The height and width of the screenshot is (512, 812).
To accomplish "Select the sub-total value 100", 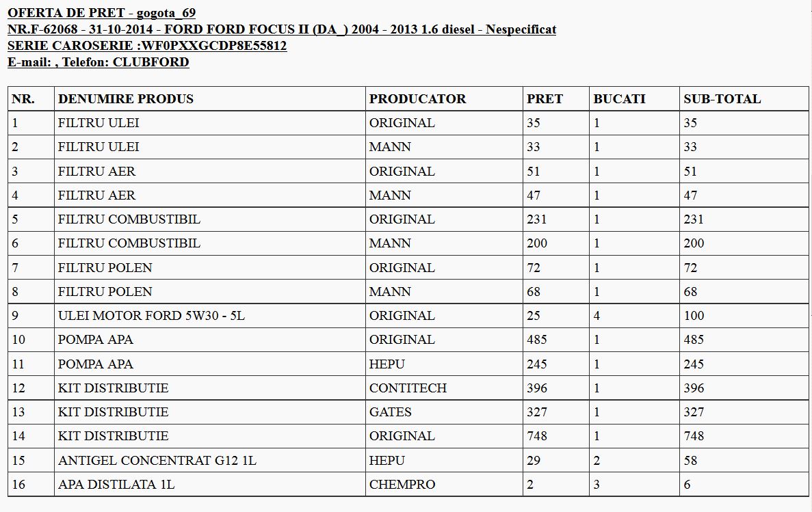I will 694,316.
